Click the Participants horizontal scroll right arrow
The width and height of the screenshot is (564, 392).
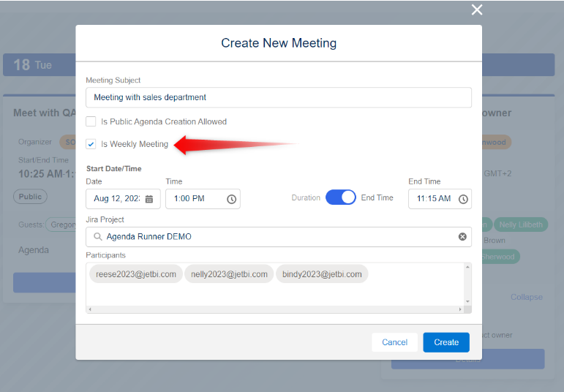(460, 309)
